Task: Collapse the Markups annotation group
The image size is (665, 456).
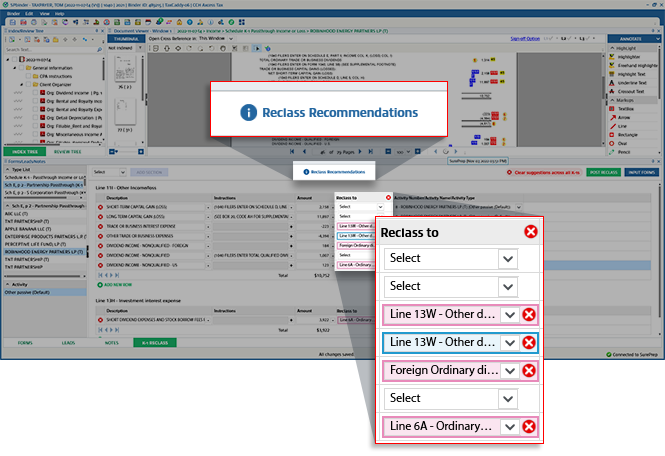Action: click(x=612, y=100)
